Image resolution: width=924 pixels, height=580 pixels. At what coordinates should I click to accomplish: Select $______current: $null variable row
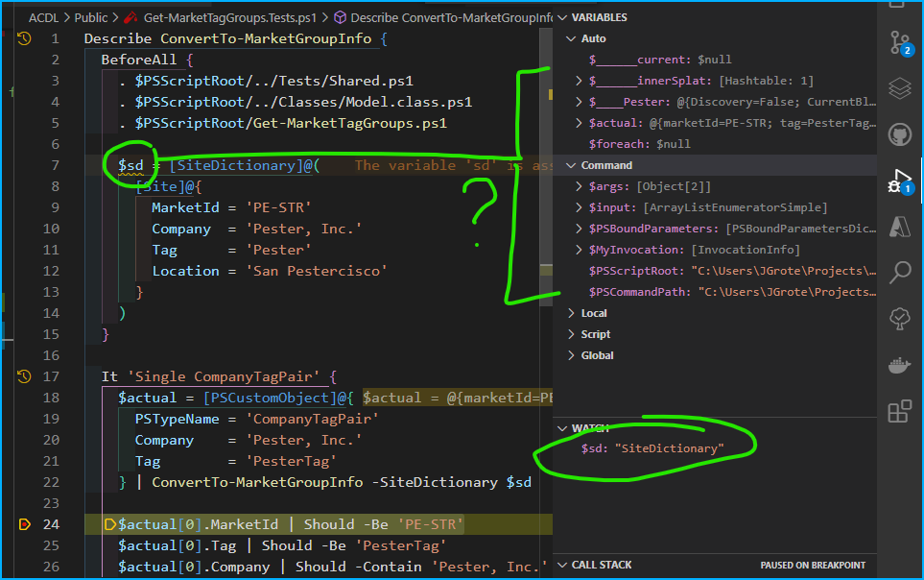[x=715, y=60]
